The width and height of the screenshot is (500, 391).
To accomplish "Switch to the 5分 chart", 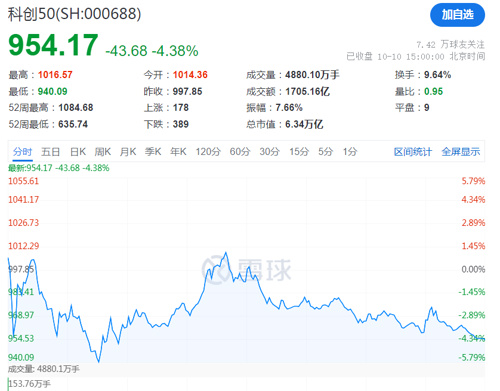I will pos(325,152).
